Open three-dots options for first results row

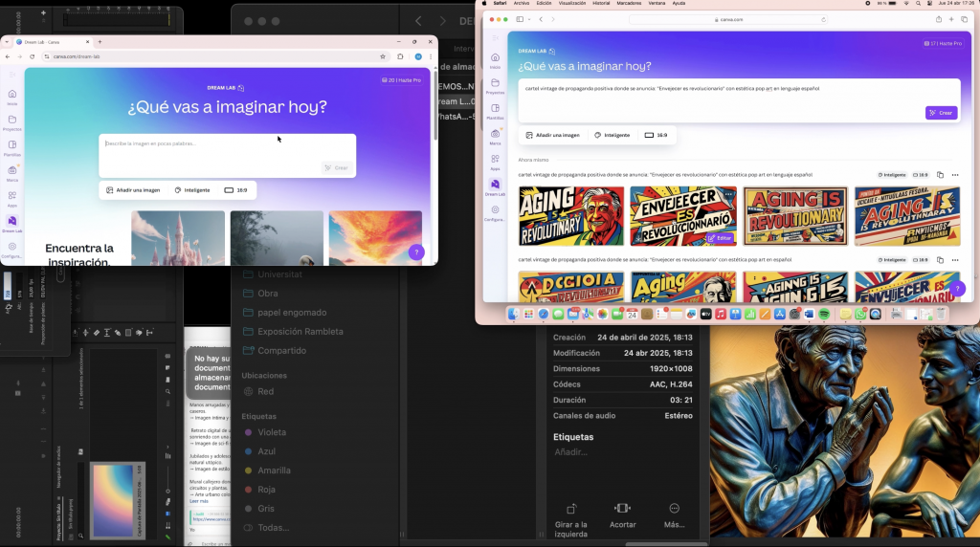coord(955,175)
